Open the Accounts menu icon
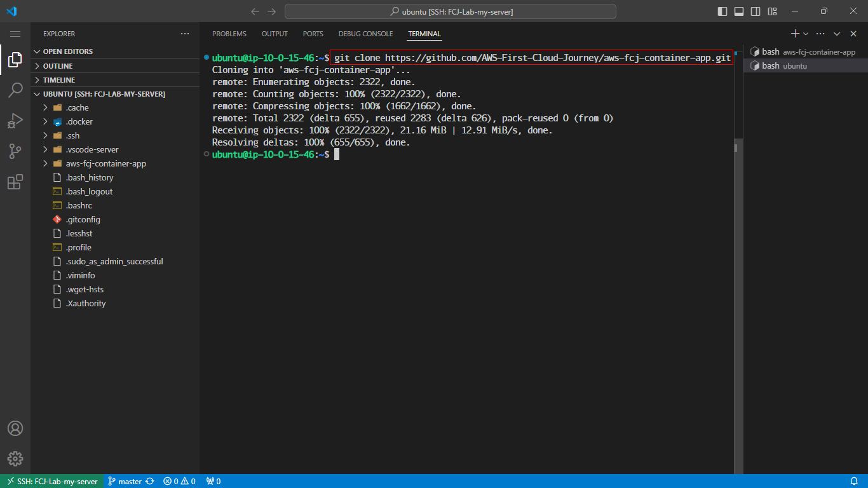The height and width of the screenshot is (488, 868). 15,428
